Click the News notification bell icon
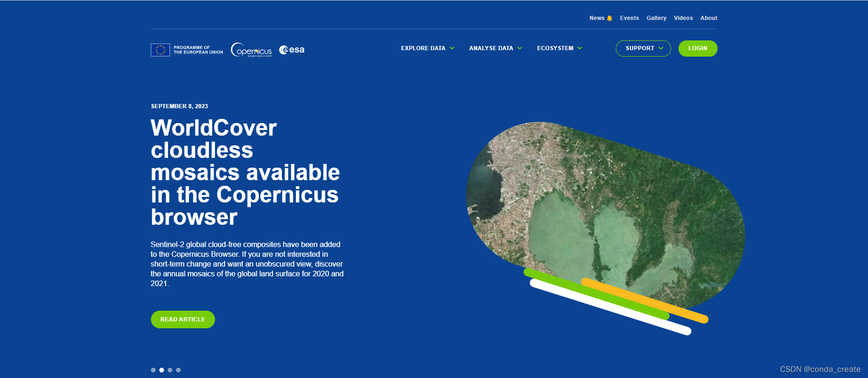Screen dimensions: 868x378 [x=609, y=18]
